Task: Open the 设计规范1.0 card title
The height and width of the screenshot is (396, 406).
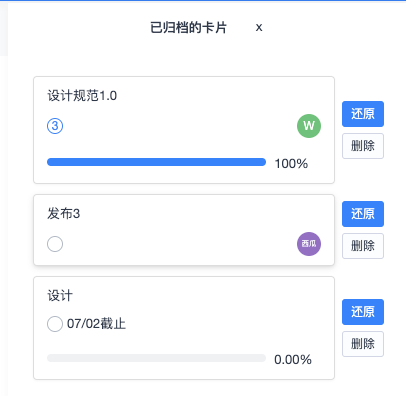Action: pyautogui.click(x=82, y=96)
